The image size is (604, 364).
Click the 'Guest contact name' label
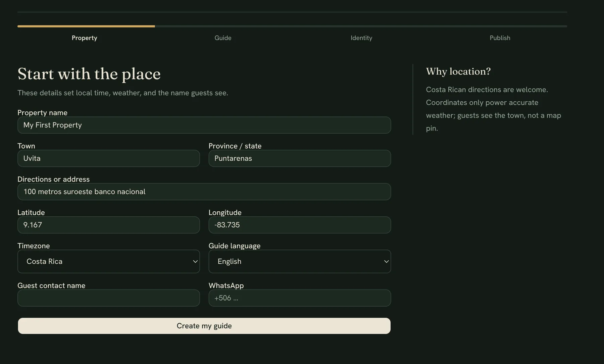[x=51, y=285]
